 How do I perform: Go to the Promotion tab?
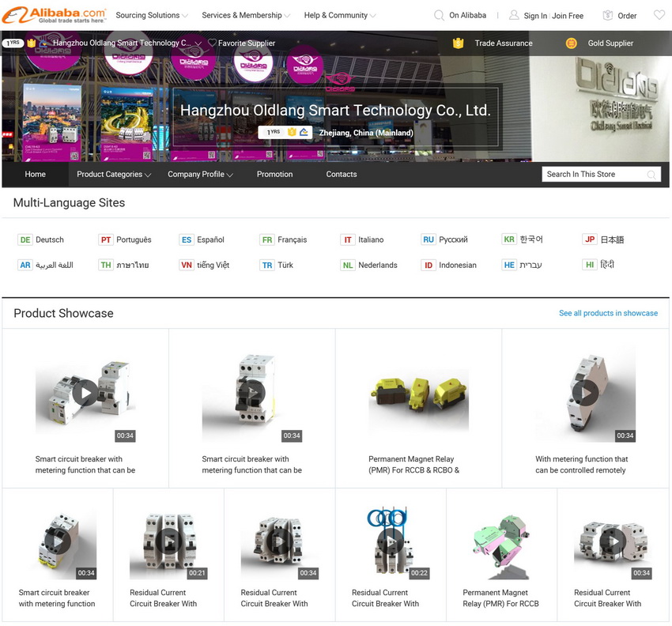[x=274, y=175]
